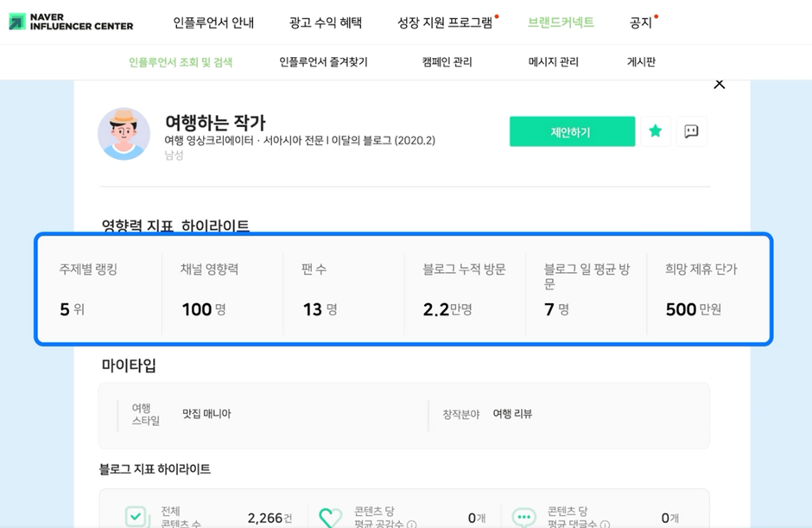The width and height of the screenshot is (812, 528).
Task: Close the profile panel with X
Action: pos(720,85)
